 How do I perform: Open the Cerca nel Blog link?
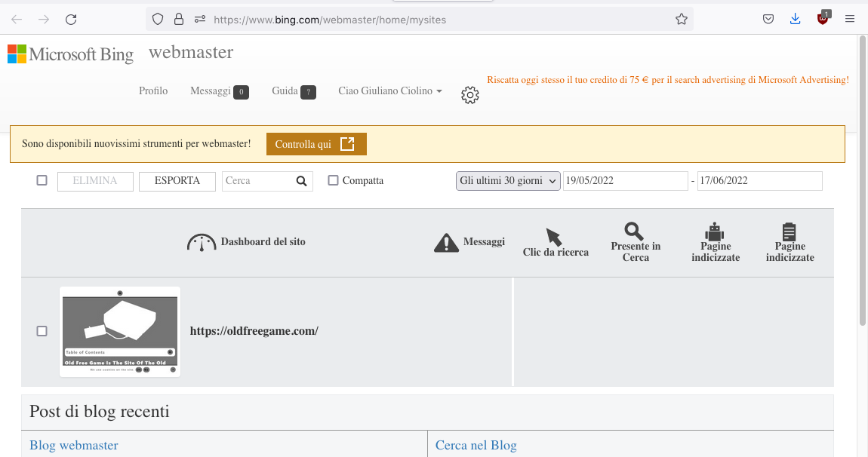(x=476, y=446)
